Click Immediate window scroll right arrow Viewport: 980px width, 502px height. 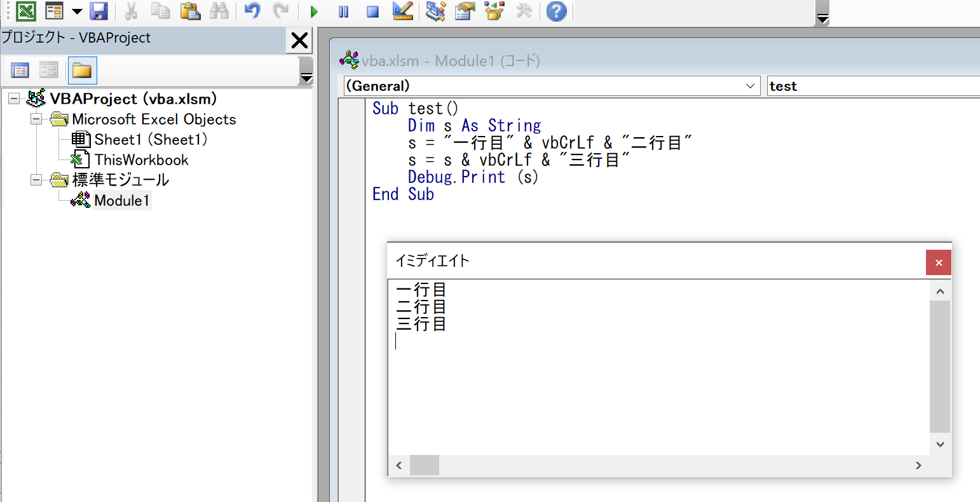click(x=918, y=466)
